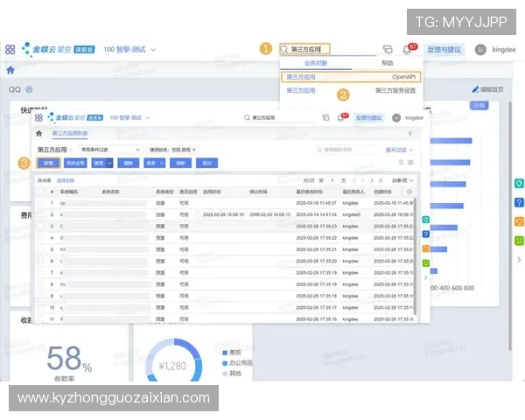Tick the checkbox for row 5
525x420 pixels.
[x=40, y=249]
